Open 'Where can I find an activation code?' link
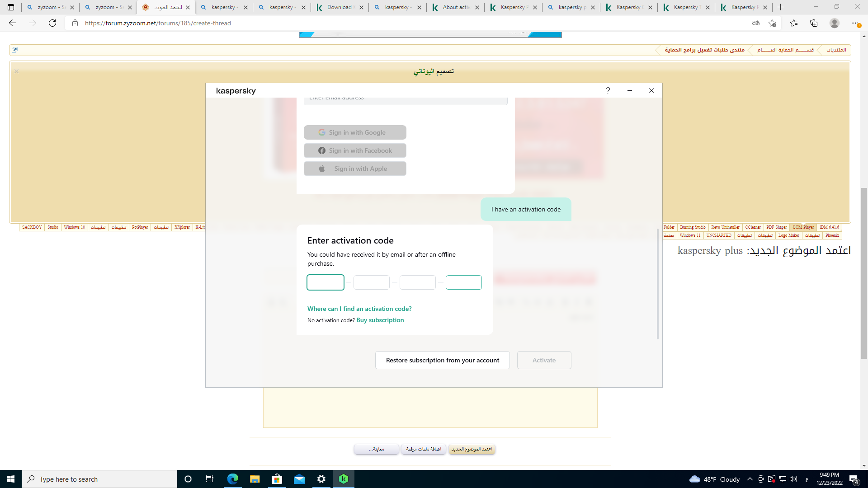 [x=359, y=309]
